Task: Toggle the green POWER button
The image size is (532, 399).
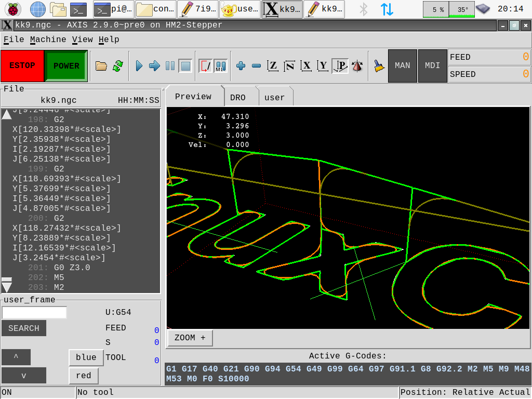Action: 66,66
